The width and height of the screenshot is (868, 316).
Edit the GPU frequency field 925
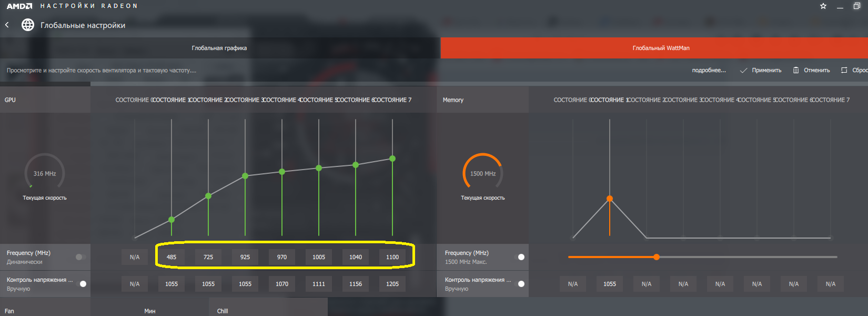pyautogui.click(x=245, y=257)
